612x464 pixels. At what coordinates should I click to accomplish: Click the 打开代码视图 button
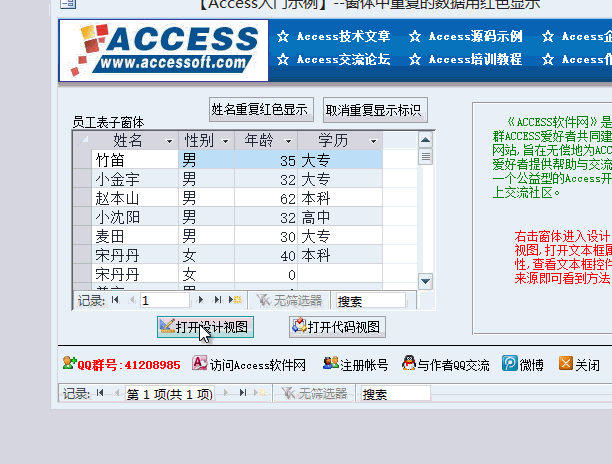(337, 327)
